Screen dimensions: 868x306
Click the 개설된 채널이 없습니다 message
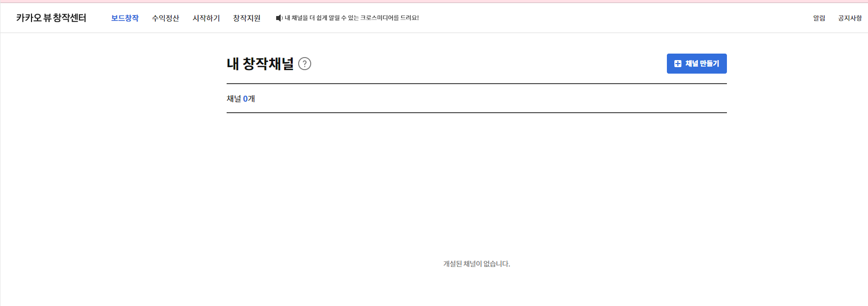(x=477, y=264)
